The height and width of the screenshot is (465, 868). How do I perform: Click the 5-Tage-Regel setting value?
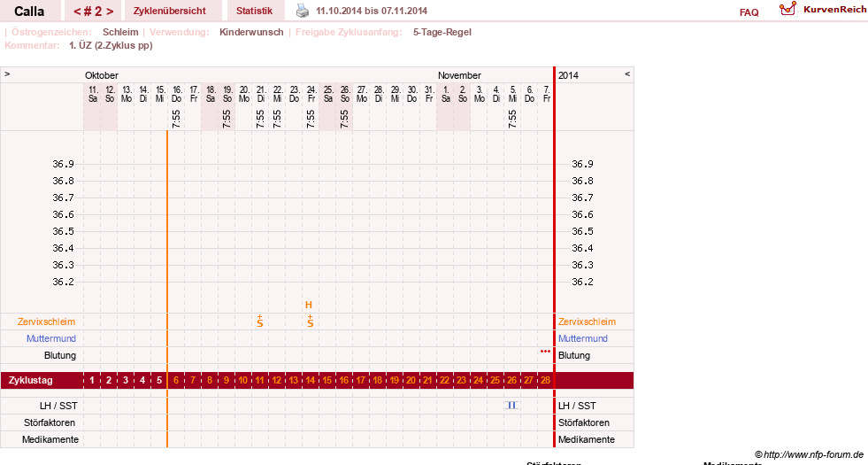point(442,32)
